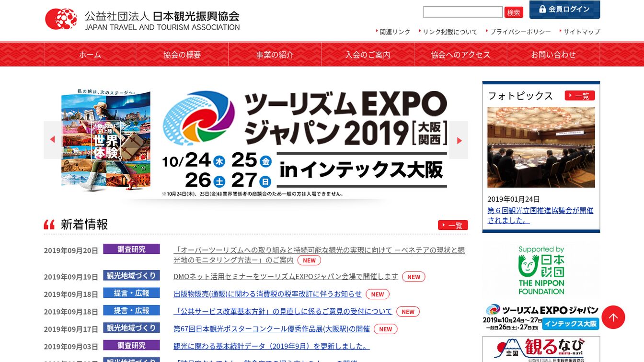The height and width of the screenshot is (362, 644).
Task: Click 調査研究 tag on the 2019年09月03日 row
Action: coord(131,345)
